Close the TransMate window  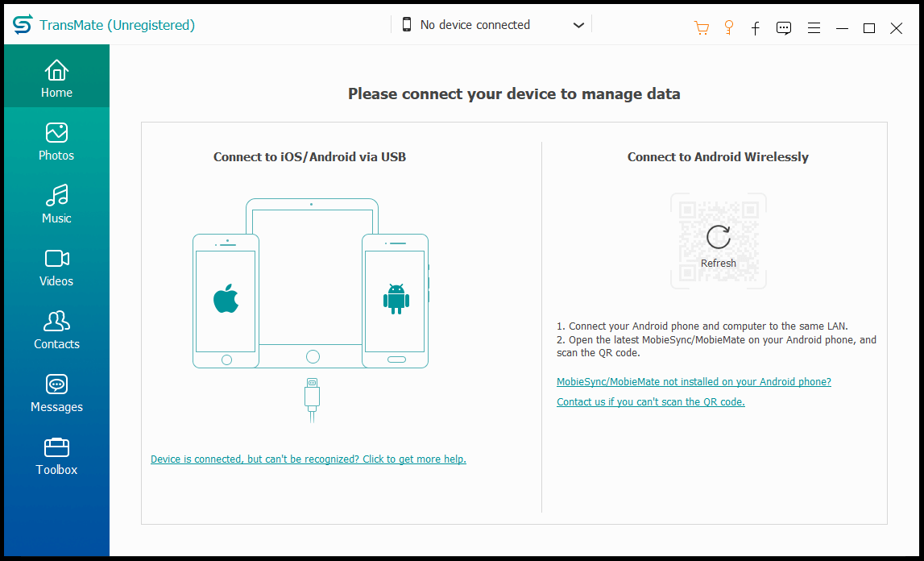[x=897, y=27]
